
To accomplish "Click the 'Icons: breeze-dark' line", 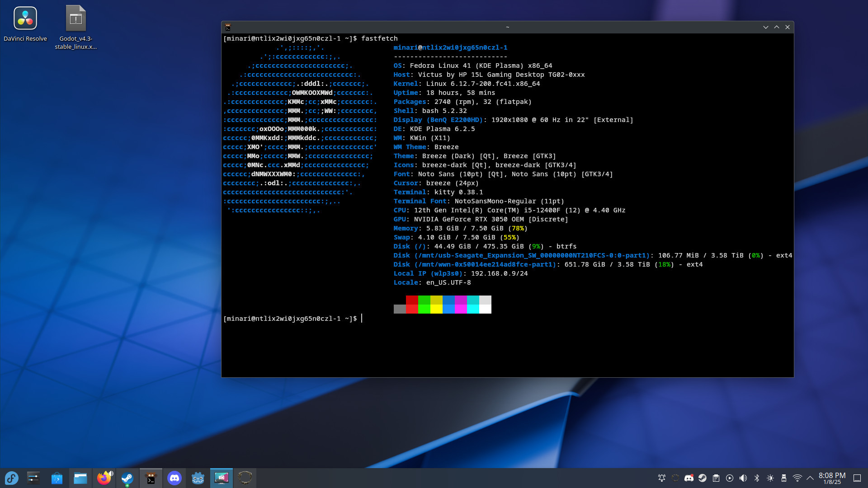I will tap(485, 165).
